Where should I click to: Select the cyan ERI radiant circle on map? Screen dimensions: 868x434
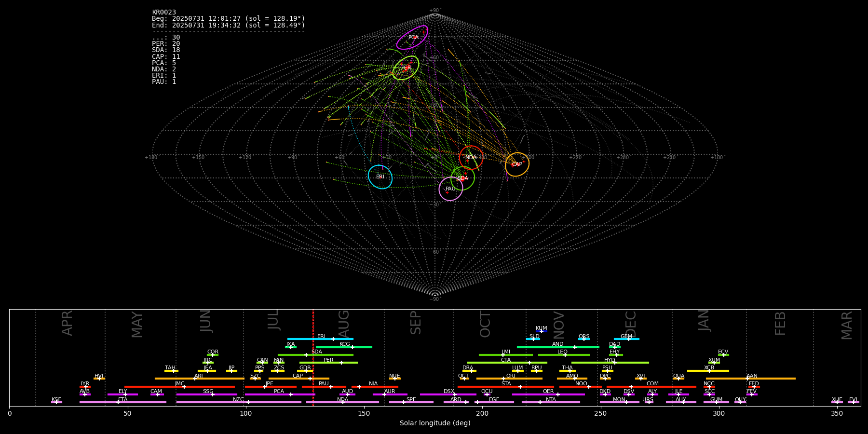pyautogui.click(x=380, y=177)
